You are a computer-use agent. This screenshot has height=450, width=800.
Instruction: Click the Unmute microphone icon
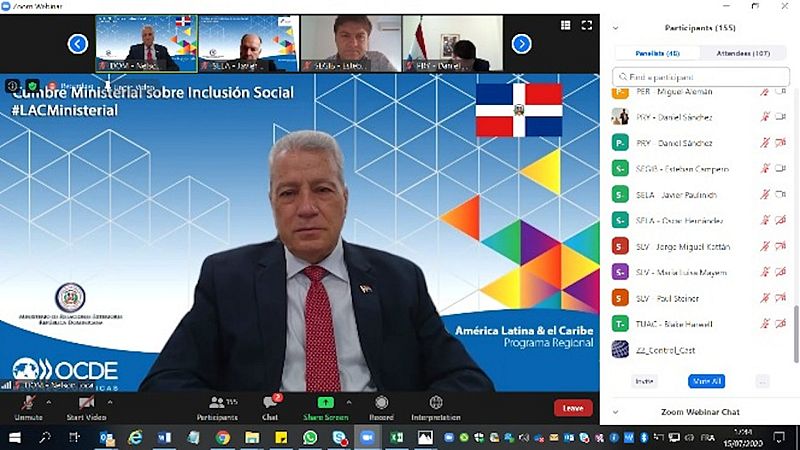(28, 403)
